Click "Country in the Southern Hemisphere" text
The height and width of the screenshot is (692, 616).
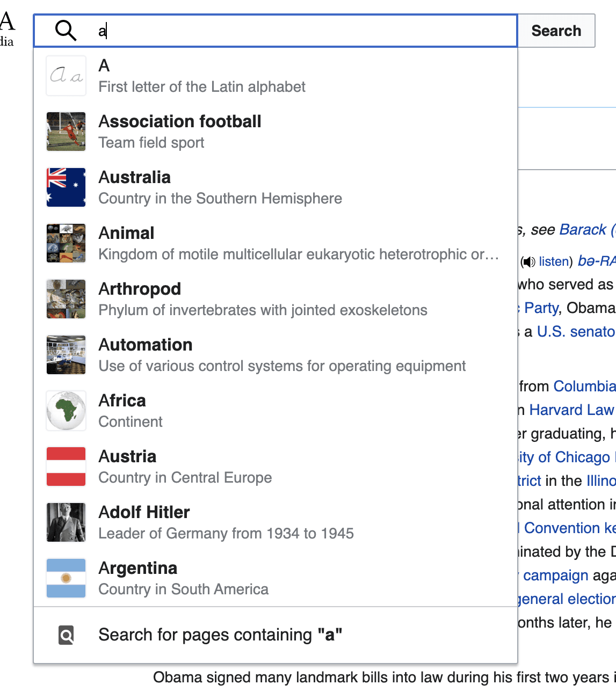point(220,199)
